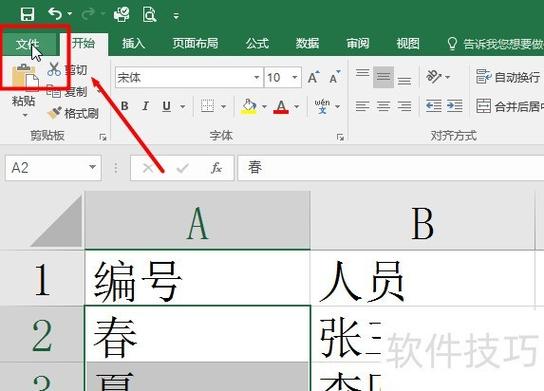Expand the Name Box dropdown arrow
Screen dimensions: 544x391
[92, 167]
